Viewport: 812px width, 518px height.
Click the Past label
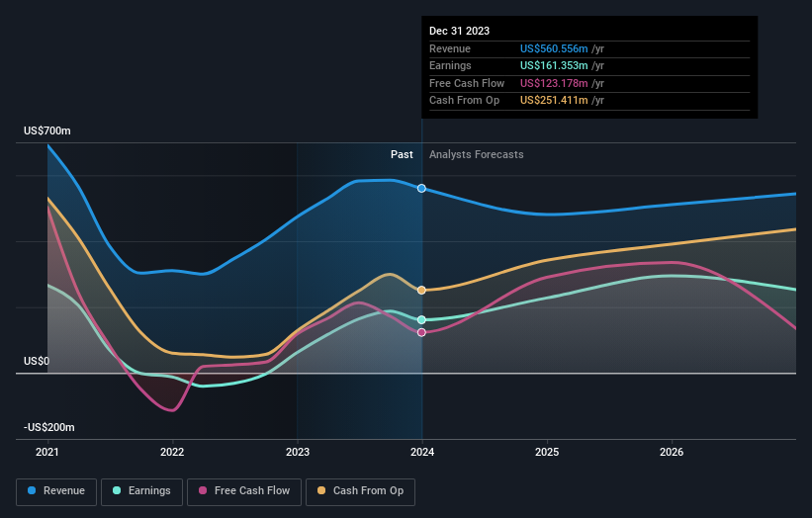pyautogui.click(x=402, y=155)
